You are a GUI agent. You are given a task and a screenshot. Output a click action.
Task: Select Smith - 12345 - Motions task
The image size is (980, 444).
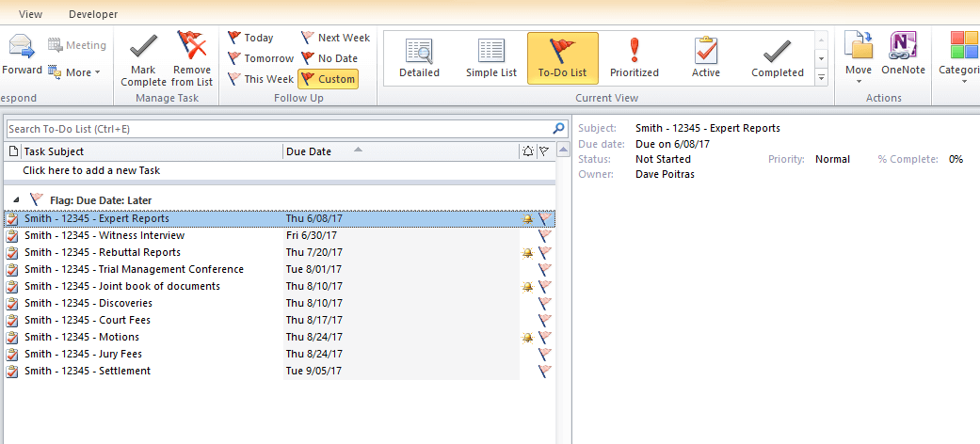pyautogui.click(x=280, y=337)
